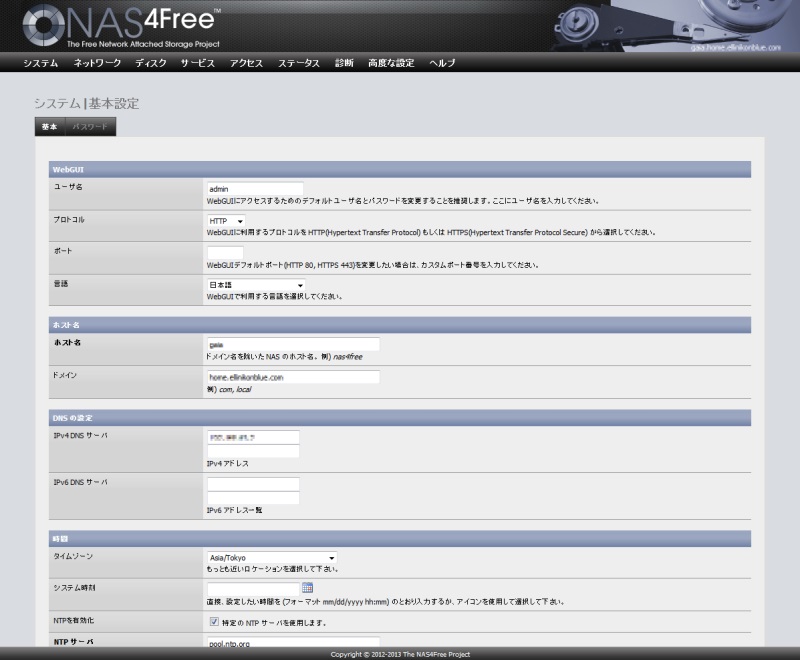Open the ネットワーク menu
The height and width of the screenshot is (660, 800).
coord(97,63)
